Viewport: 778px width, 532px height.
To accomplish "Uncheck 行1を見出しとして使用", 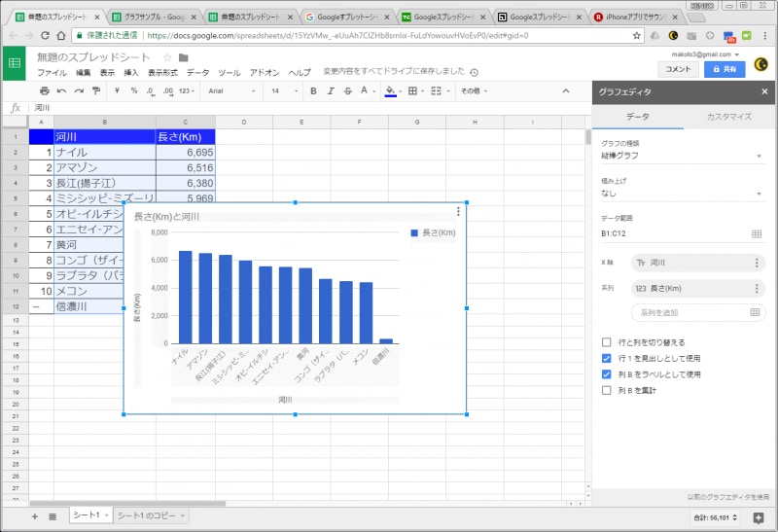I will (607, 358).
